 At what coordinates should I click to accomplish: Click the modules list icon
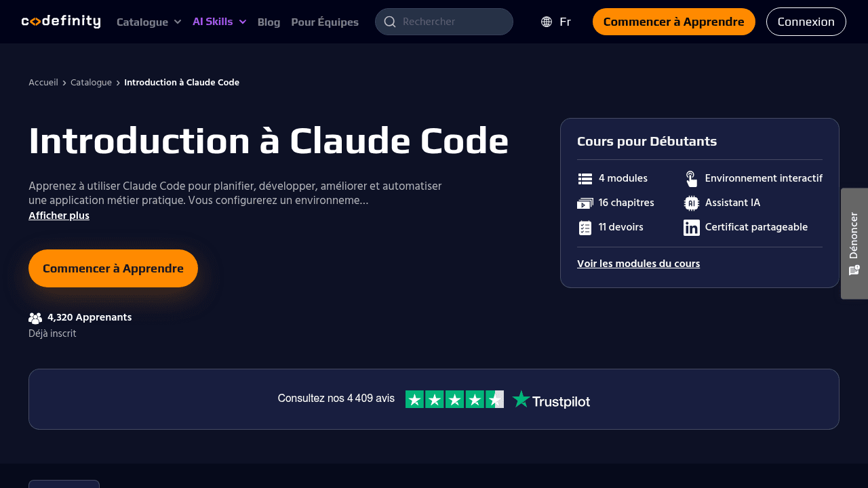(585, 179)
